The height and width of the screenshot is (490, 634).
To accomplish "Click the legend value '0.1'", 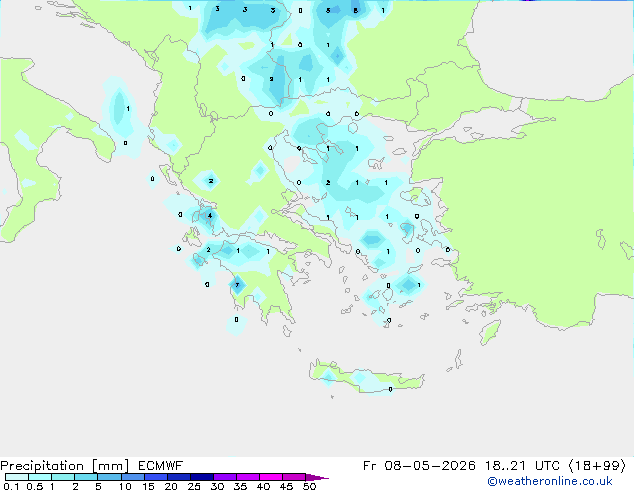I will pyautogui.click(x=11, y=486).
